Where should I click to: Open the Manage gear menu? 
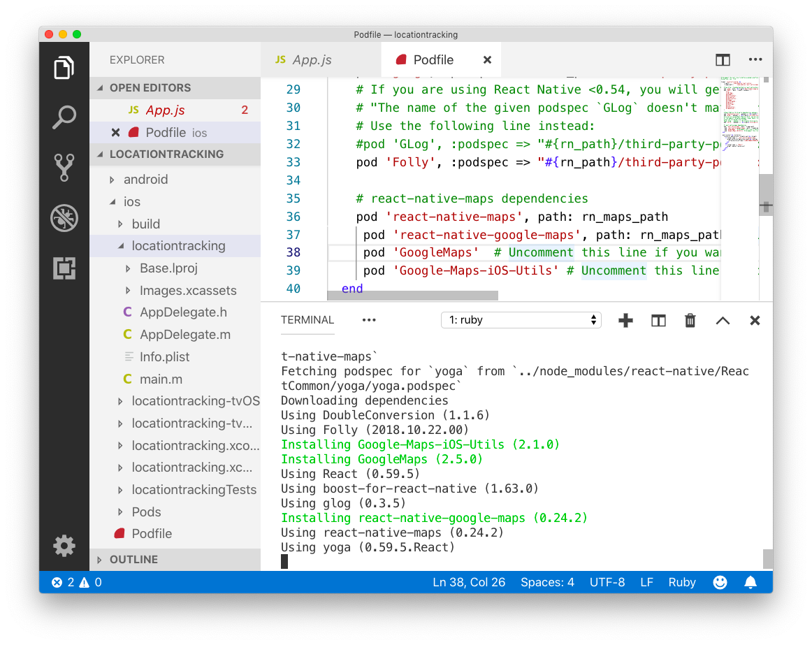pos(64,545)
